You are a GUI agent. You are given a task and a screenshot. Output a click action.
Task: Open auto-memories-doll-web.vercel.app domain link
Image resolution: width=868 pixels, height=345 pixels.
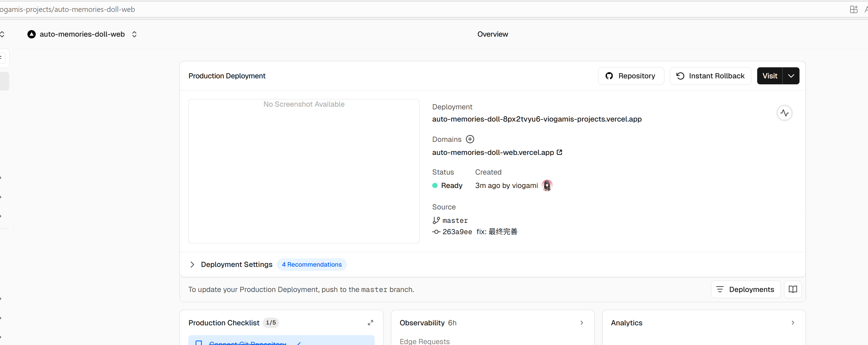(x=493, y=153)
